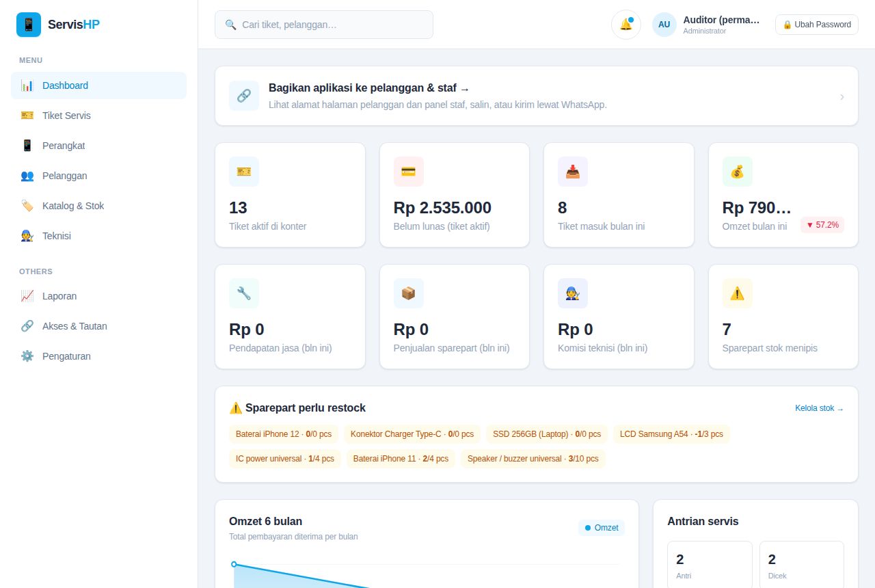Viewport: 875px width, 588px height.
Task: Click ticket icon on Tiket aktif card
Action: coord(244,172)
